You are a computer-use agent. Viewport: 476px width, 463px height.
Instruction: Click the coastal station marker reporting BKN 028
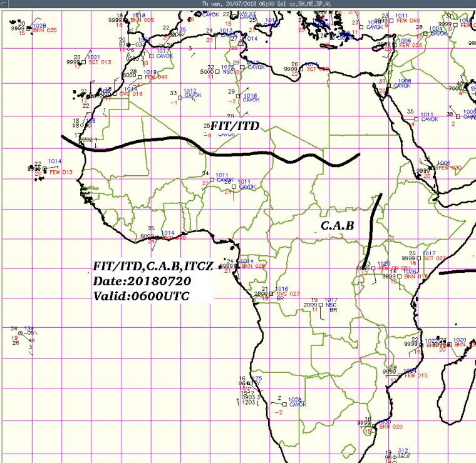point(237,266)
